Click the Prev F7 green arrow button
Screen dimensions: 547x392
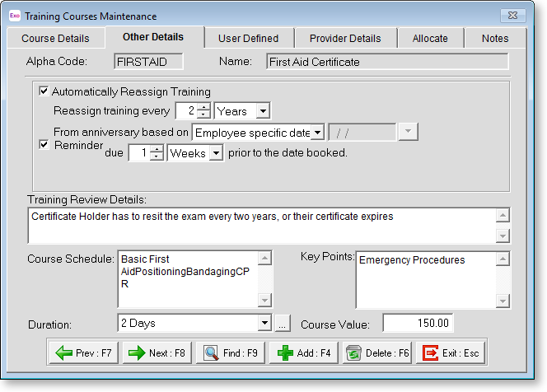pyautogui.click(x=83, y=353)
